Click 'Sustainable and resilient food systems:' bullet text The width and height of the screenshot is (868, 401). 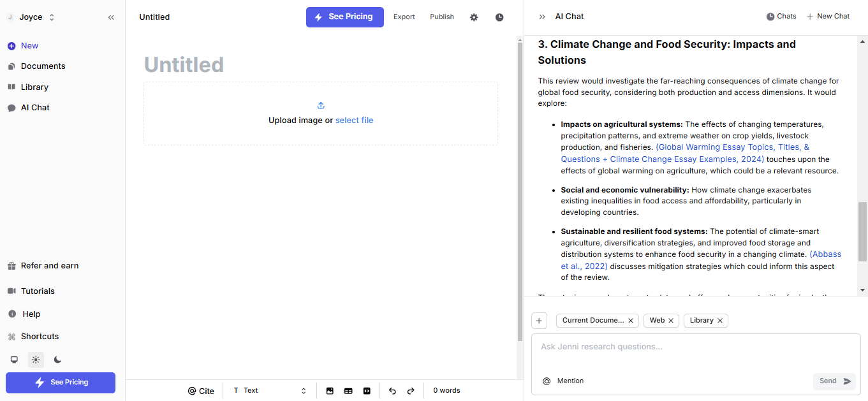coord(634,231)
